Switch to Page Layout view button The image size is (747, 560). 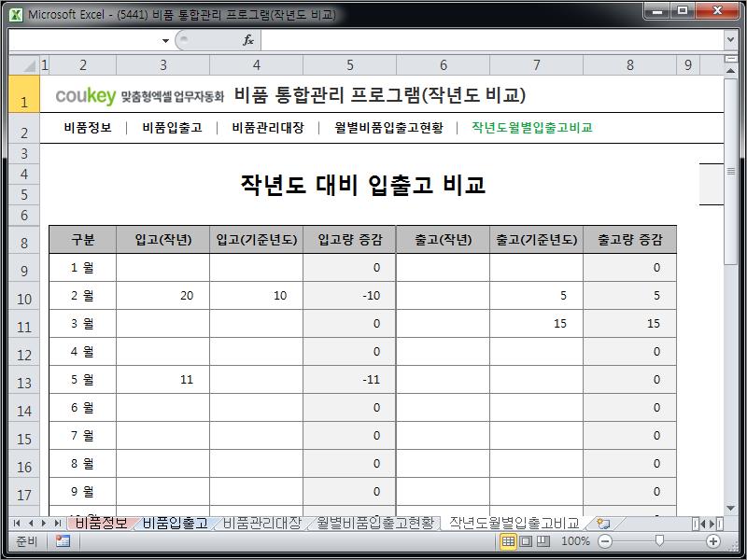(526, 541)
